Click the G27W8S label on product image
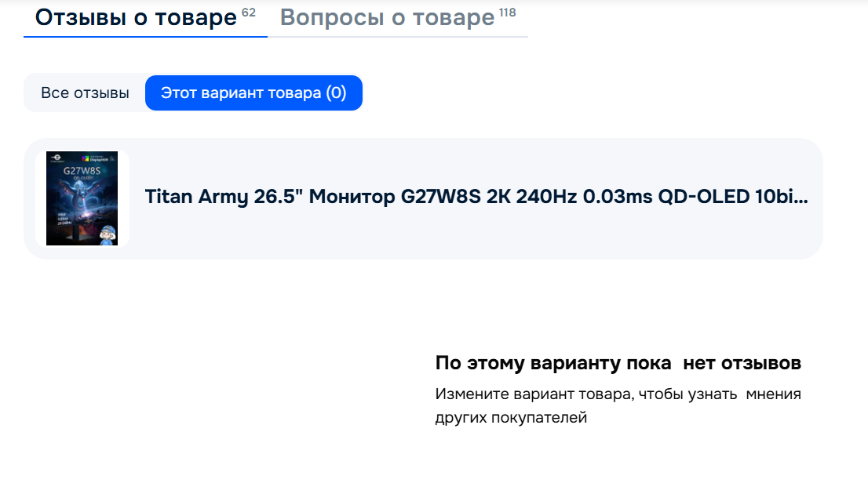 click(x=82, y=170)
